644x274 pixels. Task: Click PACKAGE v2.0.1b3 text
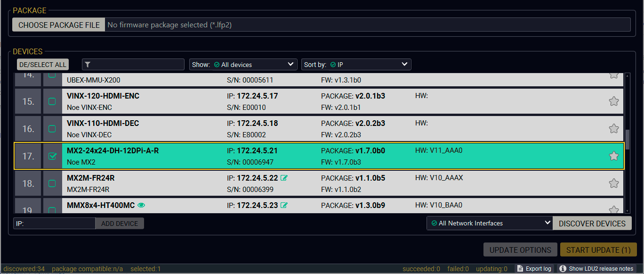coord(353,96)
